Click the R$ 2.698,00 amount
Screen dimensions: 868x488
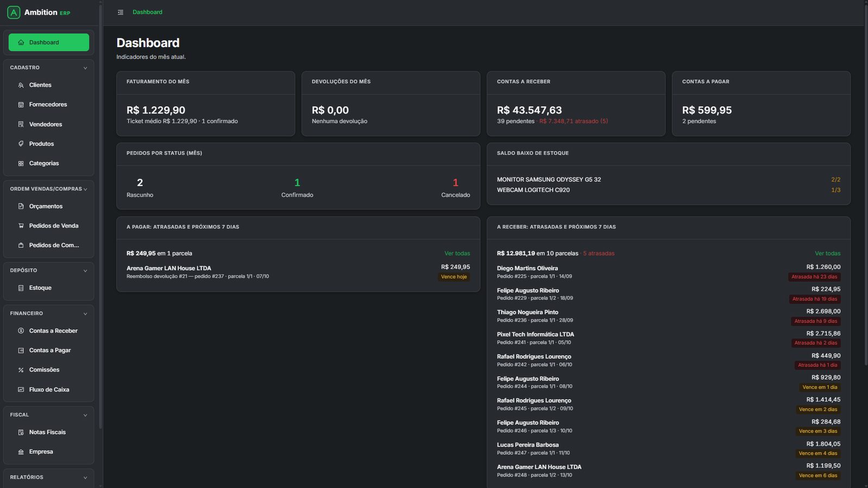[824, 311]
